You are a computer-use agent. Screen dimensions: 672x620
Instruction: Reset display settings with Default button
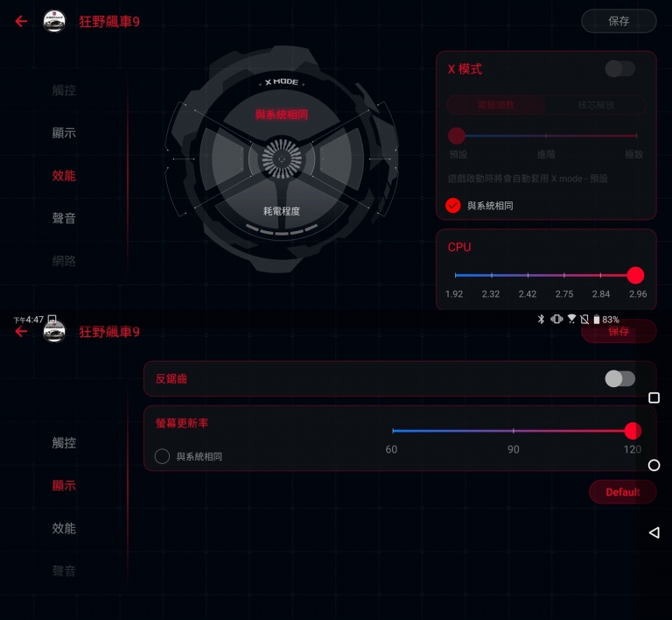622,492
